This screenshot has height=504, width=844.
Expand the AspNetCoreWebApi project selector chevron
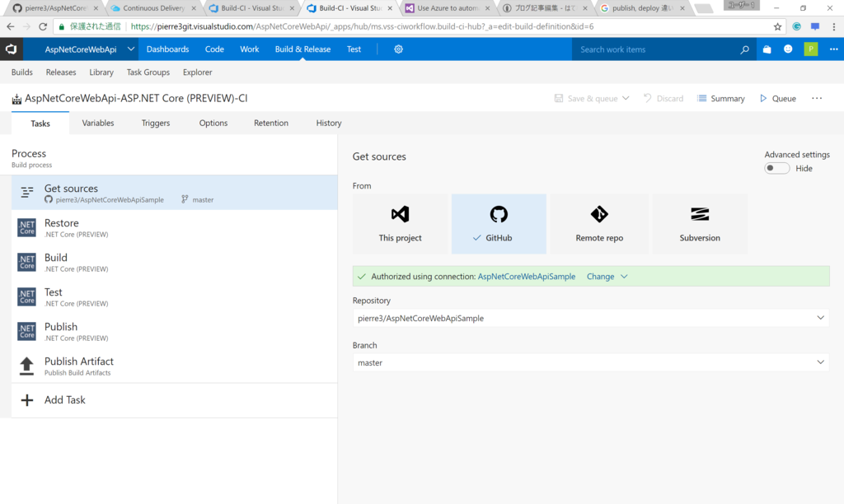[130, 49]
